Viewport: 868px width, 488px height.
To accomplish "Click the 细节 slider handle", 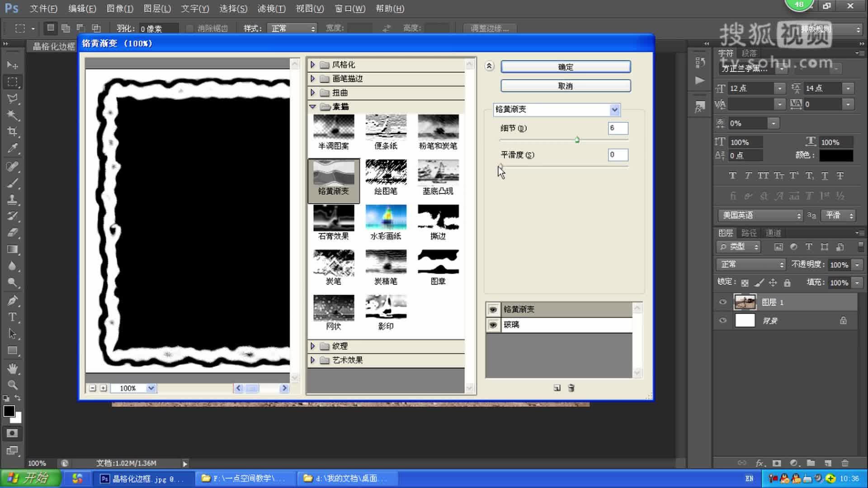I will [x=577, y=140].
